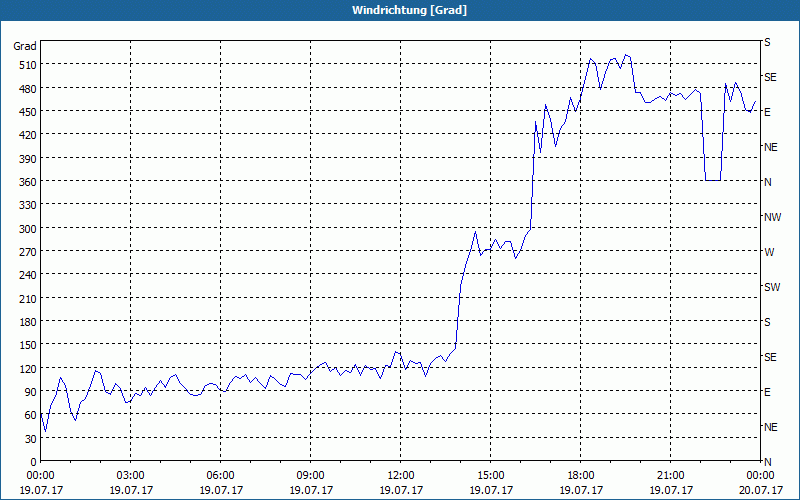
Task: Select the topmost S compass label above SE
Action: (x=767, y=42)
